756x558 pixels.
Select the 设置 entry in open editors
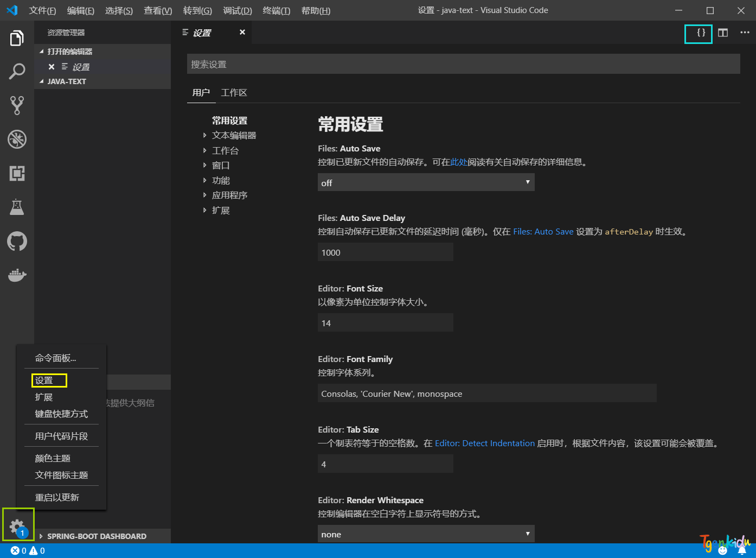pos(102,67)
